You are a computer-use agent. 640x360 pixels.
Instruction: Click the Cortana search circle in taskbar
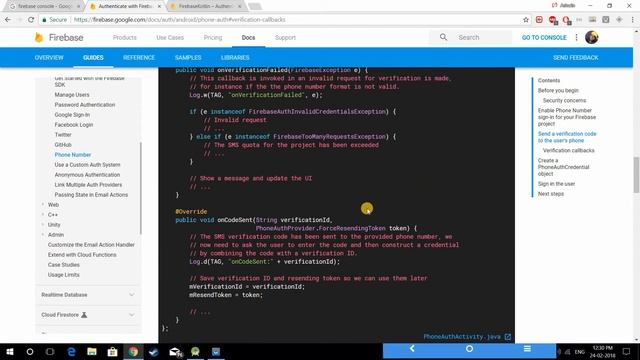point(30,351)
